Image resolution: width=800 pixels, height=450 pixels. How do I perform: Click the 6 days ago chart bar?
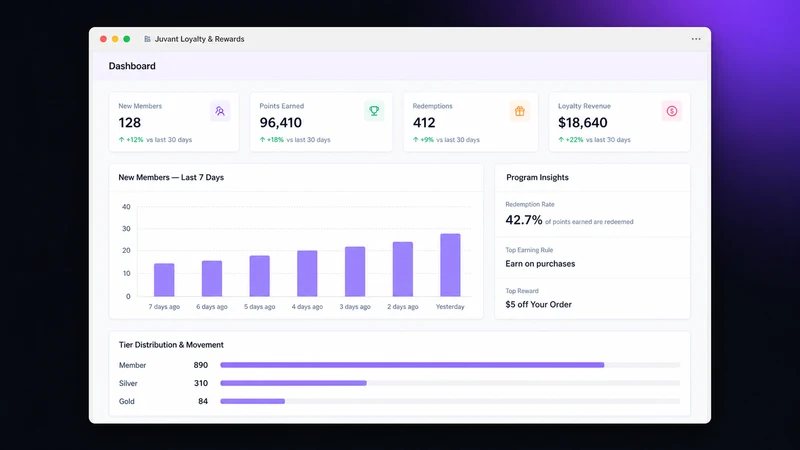click(x=212, y=279)
